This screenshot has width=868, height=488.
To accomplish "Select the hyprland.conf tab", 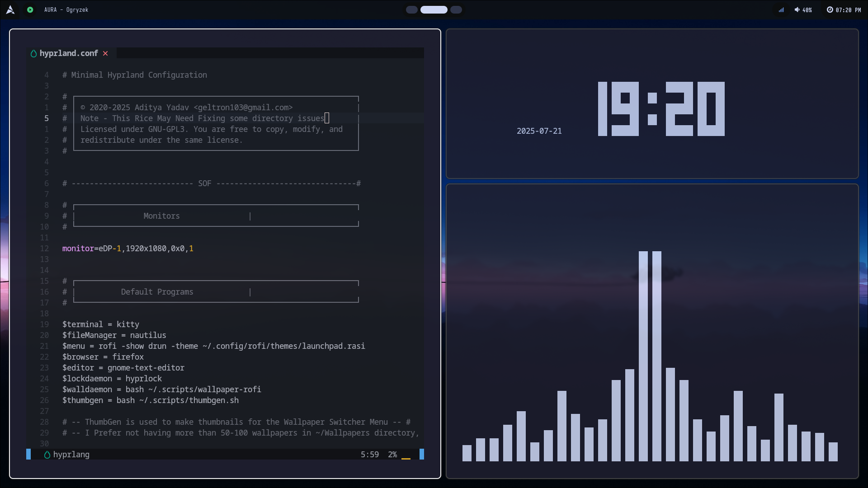I will point(69,53).
